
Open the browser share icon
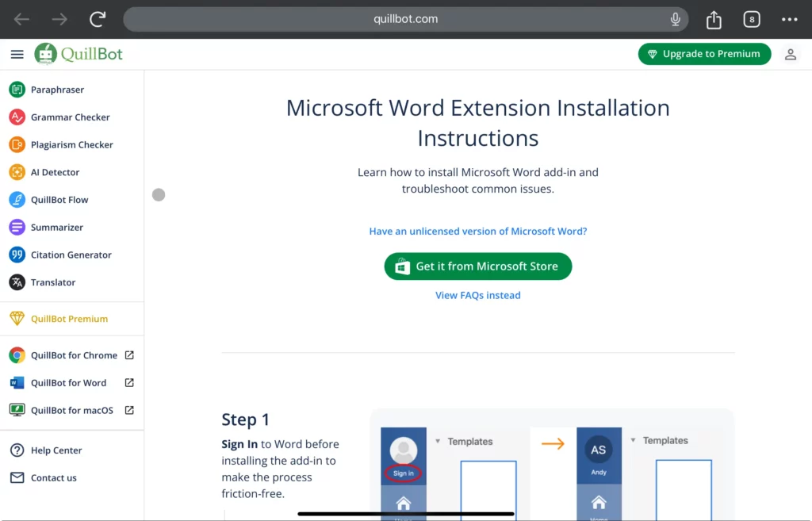click(714, 19)
